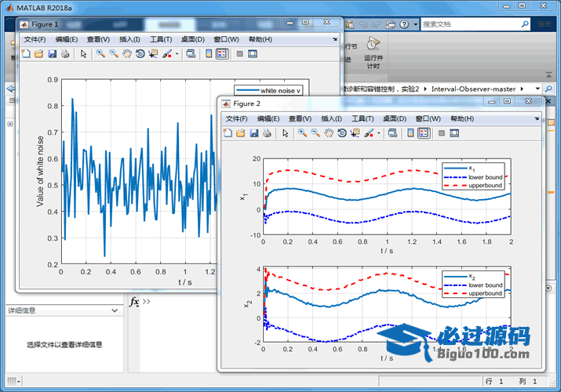Click search folder icon beside address bar
The image size is (561, 392).
coord(548,89)
